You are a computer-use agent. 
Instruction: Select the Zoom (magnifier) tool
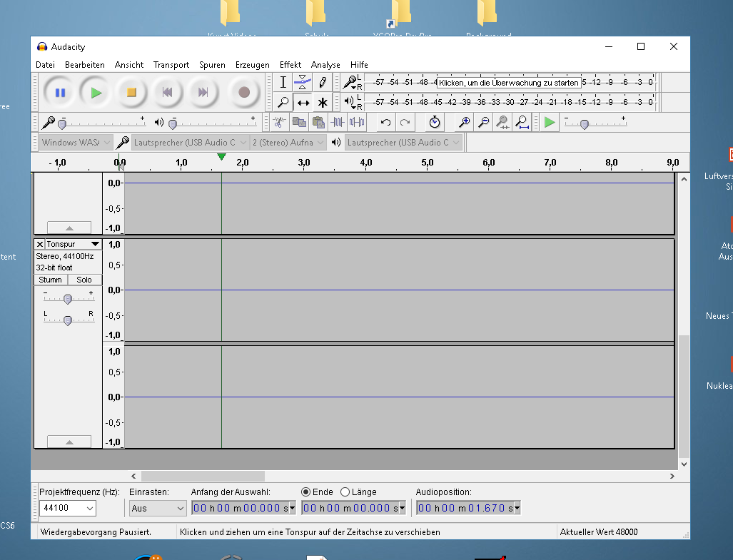pyautogui.click(x=283, y=102)
